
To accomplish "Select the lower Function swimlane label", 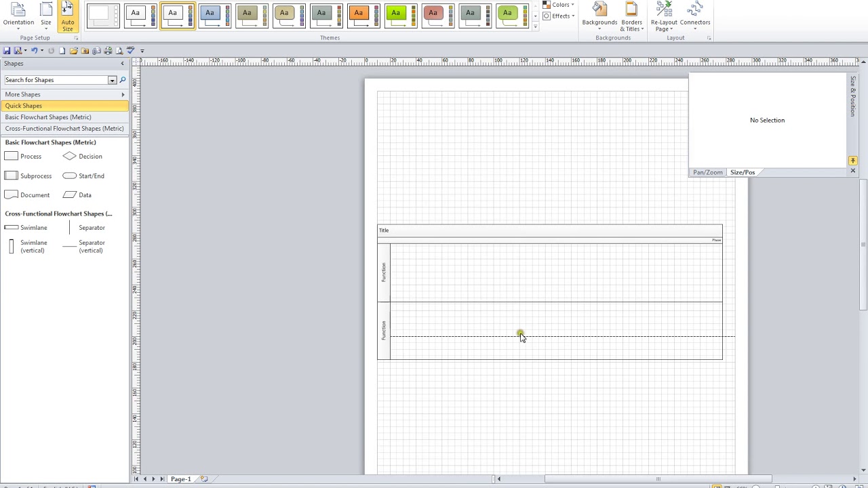I will click(384, 331).
